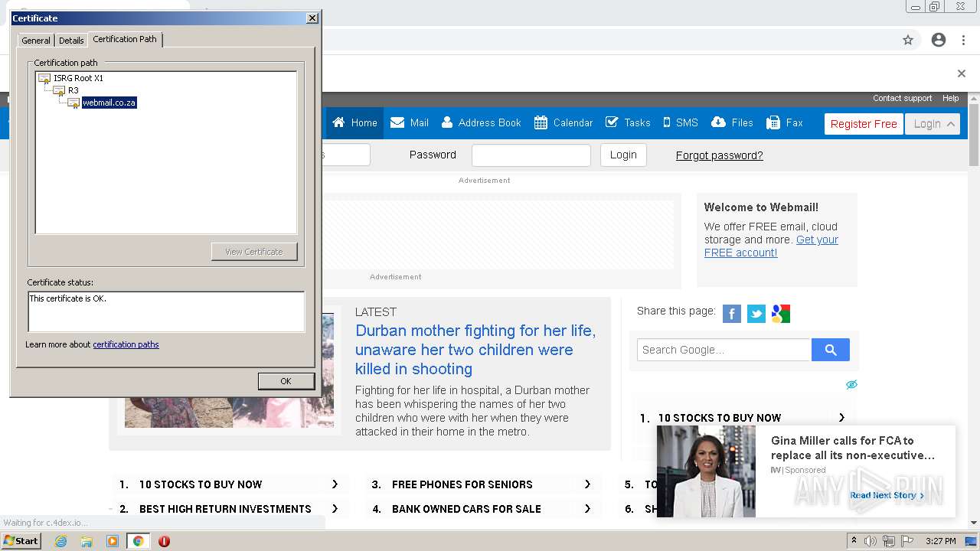Click the volume speaker tray icon
The image size is (980, 551).
coord(871,541)
